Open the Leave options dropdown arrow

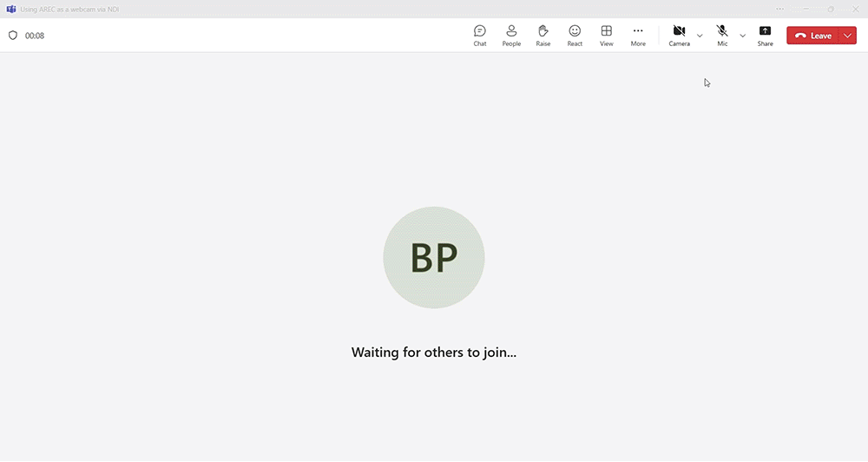point(848,36)
